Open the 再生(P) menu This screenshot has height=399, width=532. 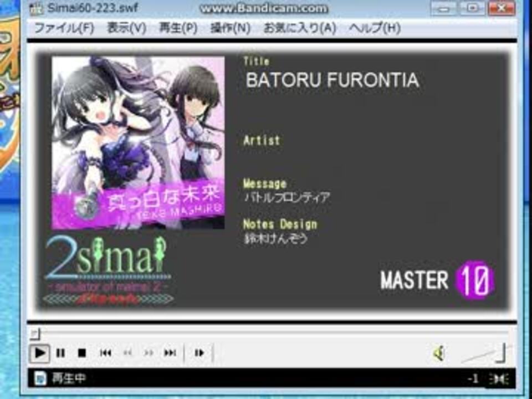tap(178, 28)
